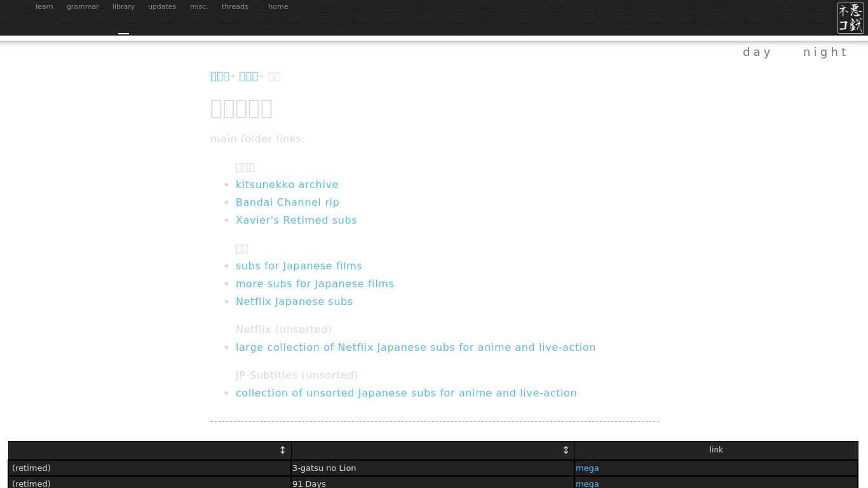
Task: Open the grammar menu
Action: pyautogui.click(x=83, y=7)
